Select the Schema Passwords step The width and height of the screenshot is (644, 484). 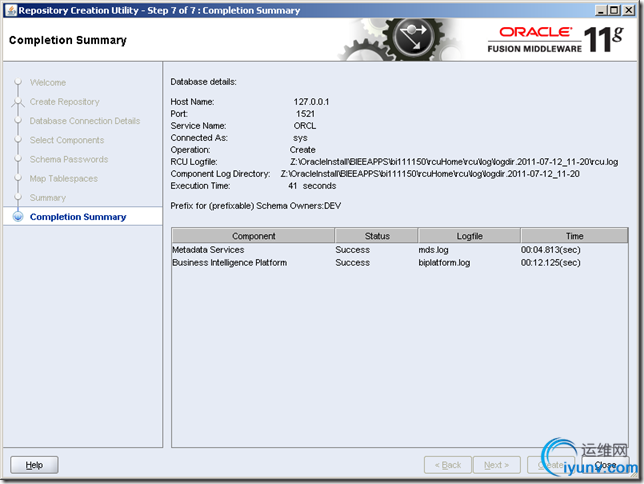69,159
